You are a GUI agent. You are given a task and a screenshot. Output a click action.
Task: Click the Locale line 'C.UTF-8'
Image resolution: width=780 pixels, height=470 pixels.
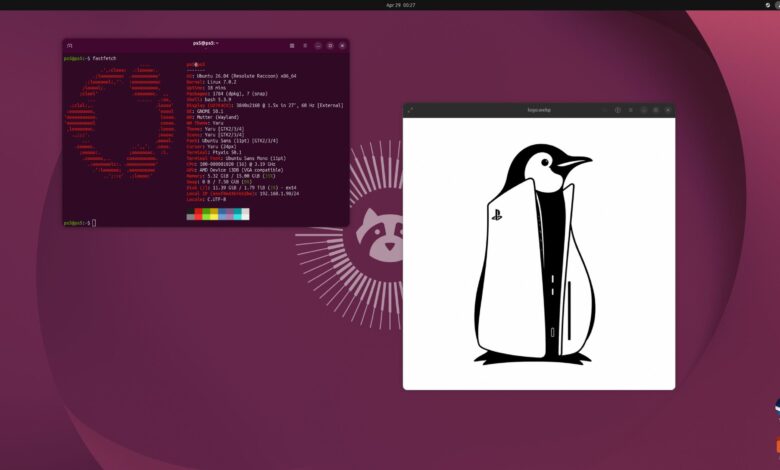[216, 199]
